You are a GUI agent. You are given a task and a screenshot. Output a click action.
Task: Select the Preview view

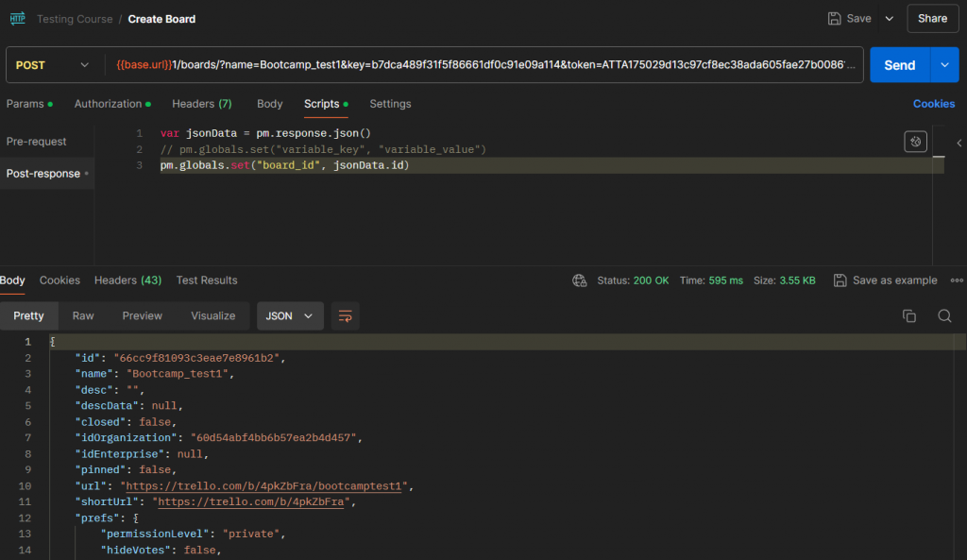coord(142,315)
